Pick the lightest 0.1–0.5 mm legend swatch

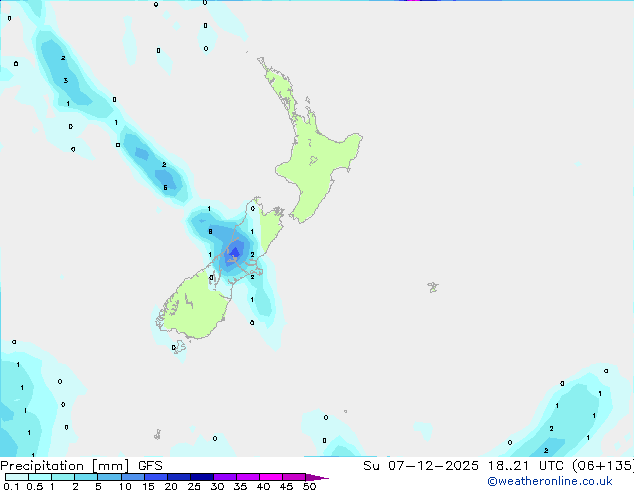point(17,477)
